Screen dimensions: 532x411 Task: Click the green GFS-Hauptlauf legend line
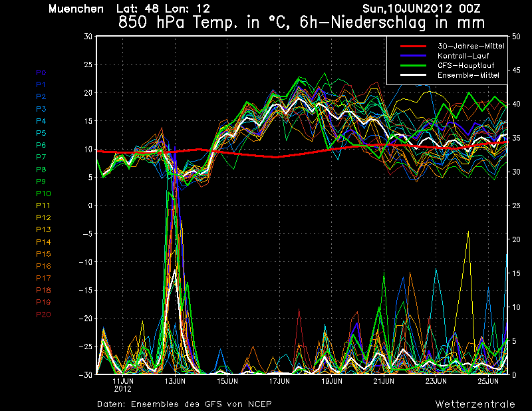click(x=413, y=65)
